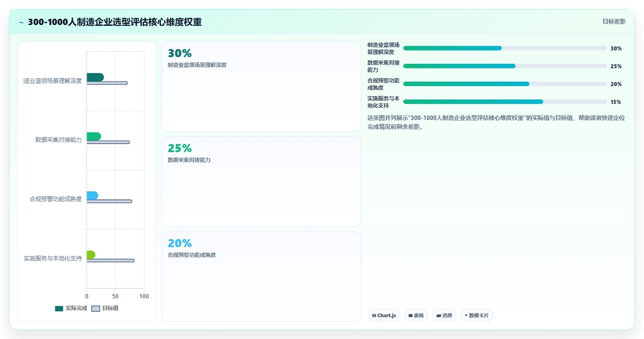Click the dark green actual bar for 制造业蓝领场景理解深度
This screenshot has height=339, width=644.
[x=95, y=77]
